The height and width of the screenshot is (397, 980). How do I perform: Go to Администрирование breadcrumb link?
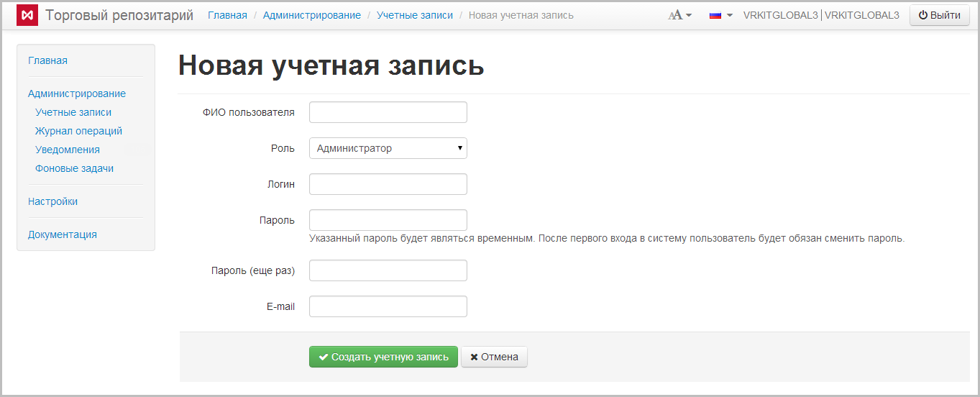(311, 15)
